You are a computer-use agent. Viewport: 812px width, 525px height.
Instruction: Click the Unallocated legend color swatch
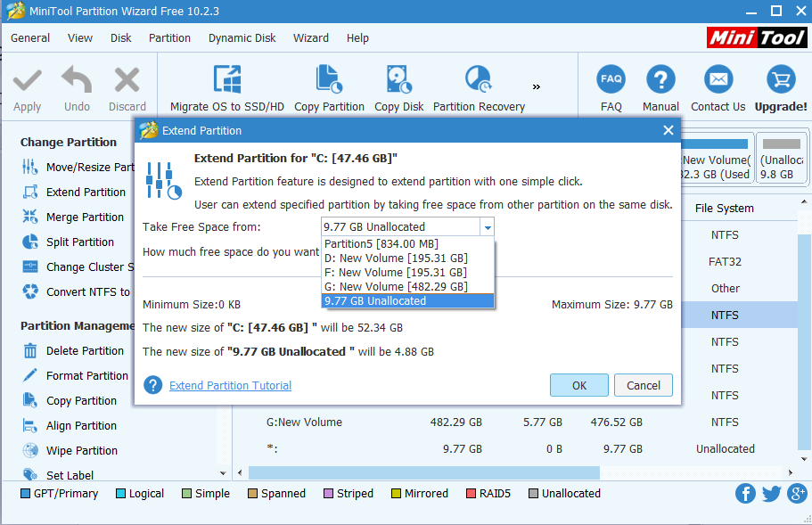coord(532,493)
